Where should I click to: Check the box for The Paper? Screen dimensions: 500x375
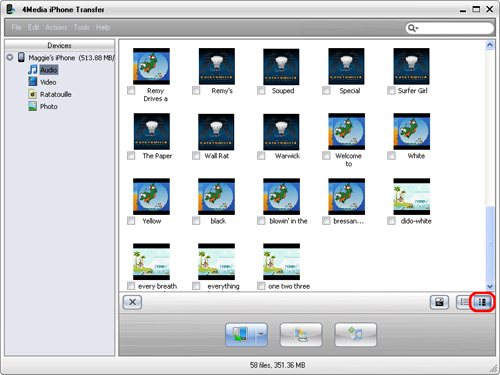click(x=131, y=156)
